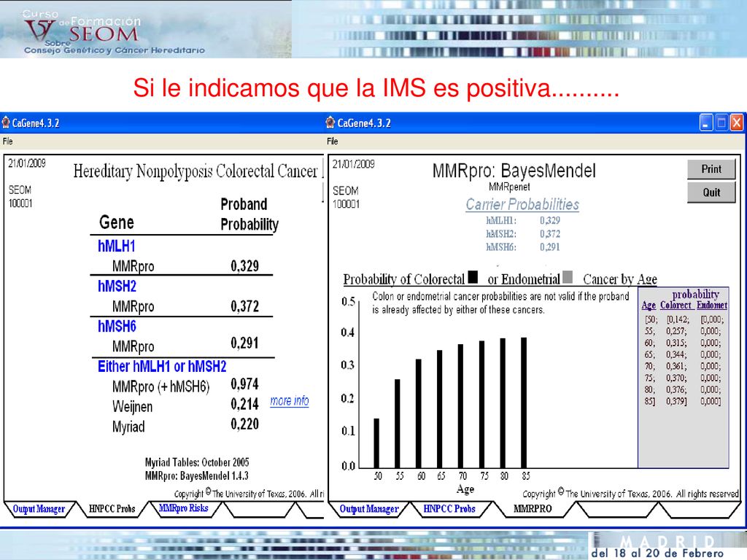Click the bar for age 65
The height and width of the screenshot is (560, 747).
(x=439, y=409)
